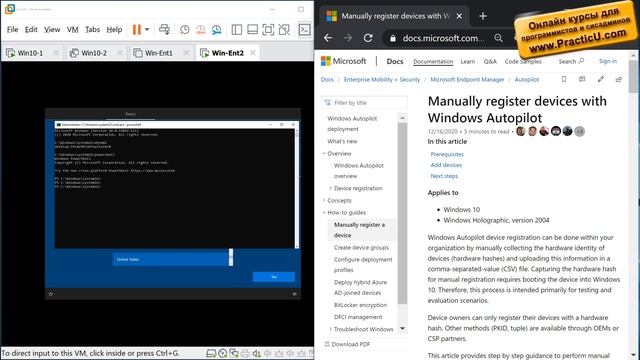Viewport: 640px width, 360px height.
Task: Click the hard disk status icon in VMware status bar
Action: [x=211, y=353]
